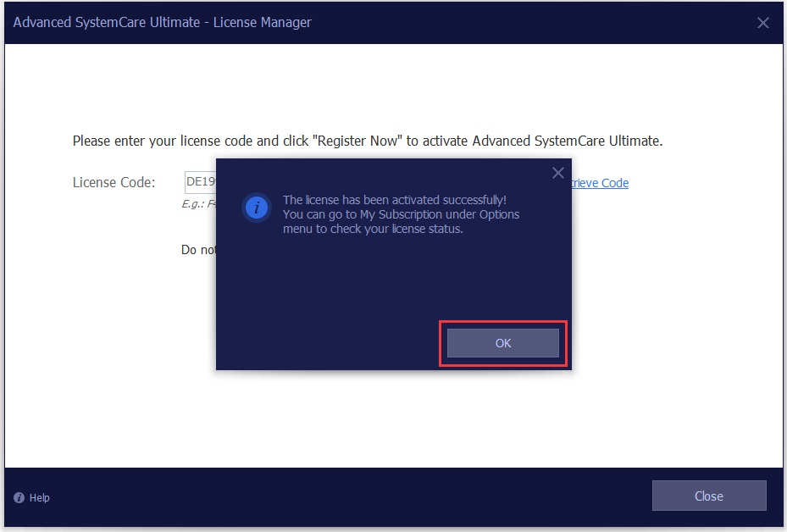Click the License Code input field
The height and width of the screenshot is (532, 787).
(201, 182)
